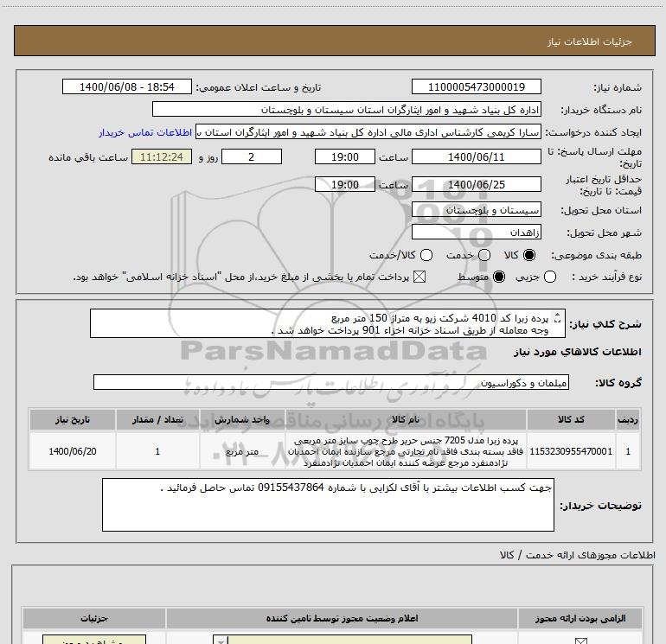Click the need number field 1100005473000019
Viewport: 666px width, 644px height.
pos(476,86)
